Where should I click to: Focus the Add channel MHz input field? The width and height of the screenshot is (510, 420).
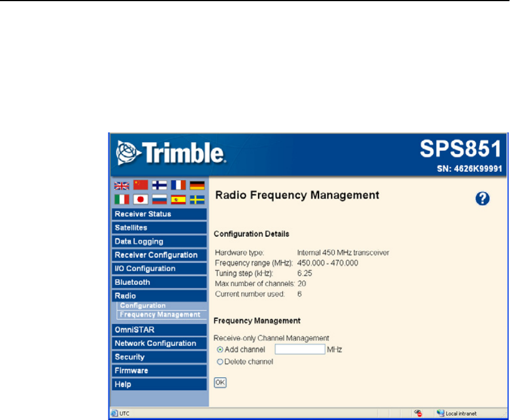[x=300, y=349]
